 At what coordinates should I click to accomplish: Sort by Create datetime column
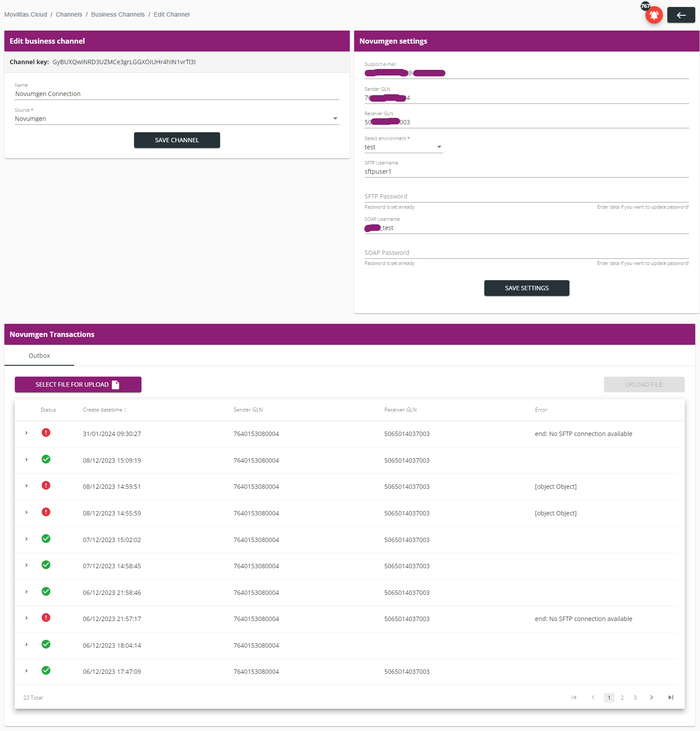click(x=104, y=410)
